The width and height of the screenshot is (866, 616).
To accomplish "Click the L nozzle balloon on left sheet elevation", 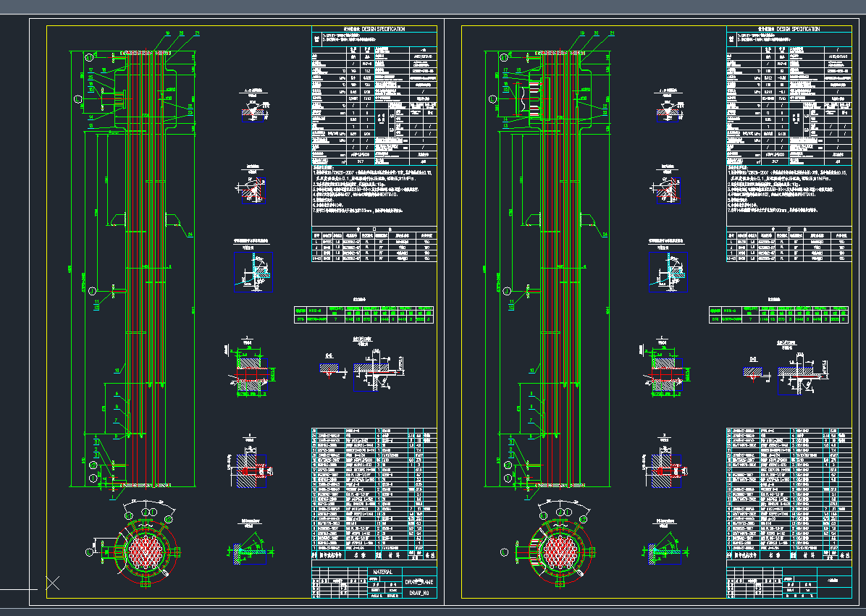I will (x=77, y=98).
